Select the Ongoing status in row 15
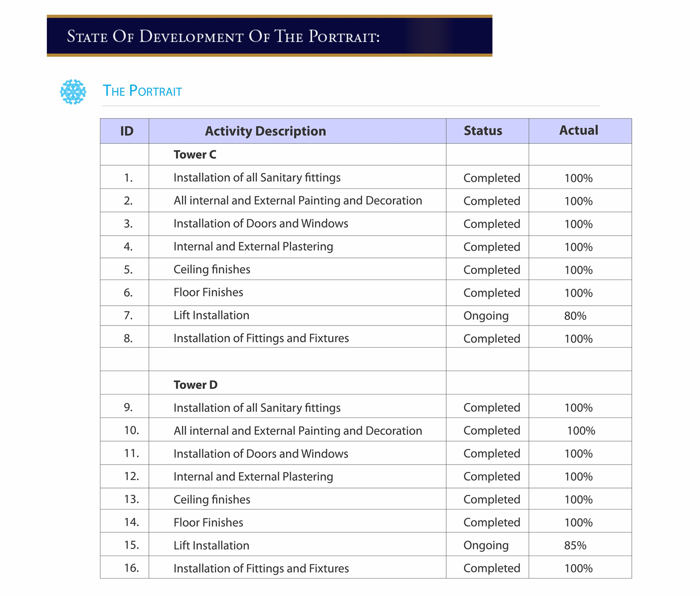Viewport: 700px width, 596px height. (x=486, y=545)
